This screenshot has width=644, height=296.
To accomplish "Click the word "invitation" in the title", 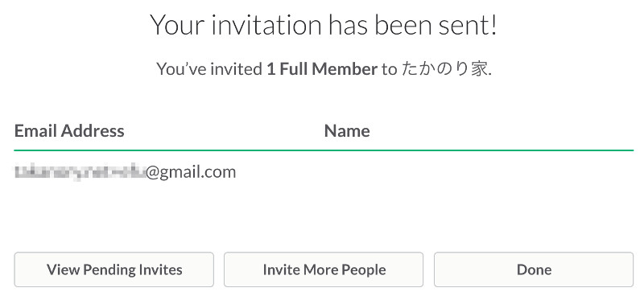I will tap(266, 25).
